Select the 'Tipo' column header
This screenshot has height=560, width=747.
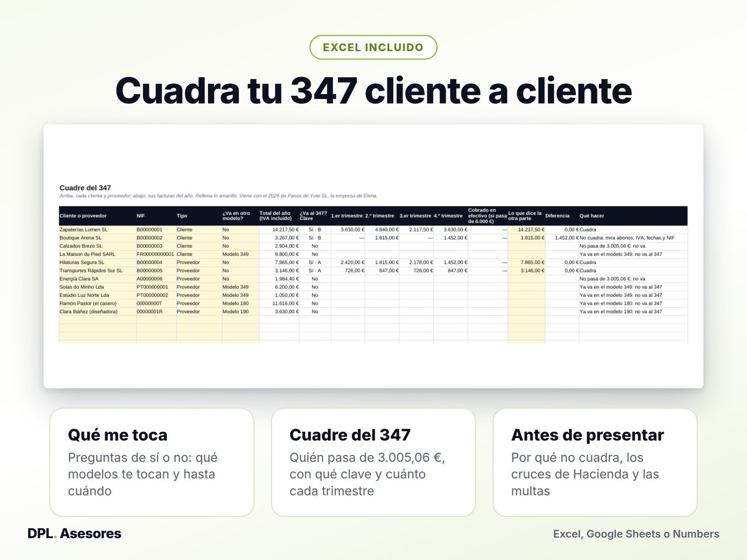[x=199, y=216]
